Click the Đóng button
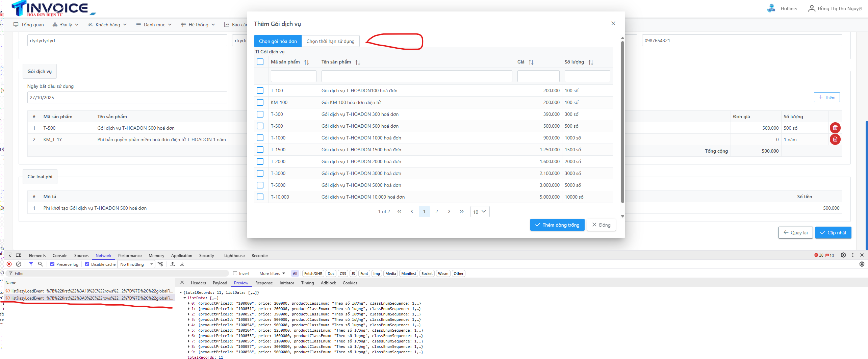This screenshot has height=359, width=868. (x=601, y=225)
